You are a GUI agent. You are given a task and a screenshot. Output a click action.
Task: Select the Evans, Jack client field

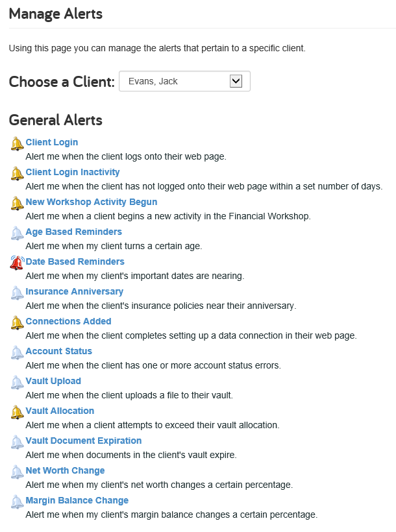(184, 81)
